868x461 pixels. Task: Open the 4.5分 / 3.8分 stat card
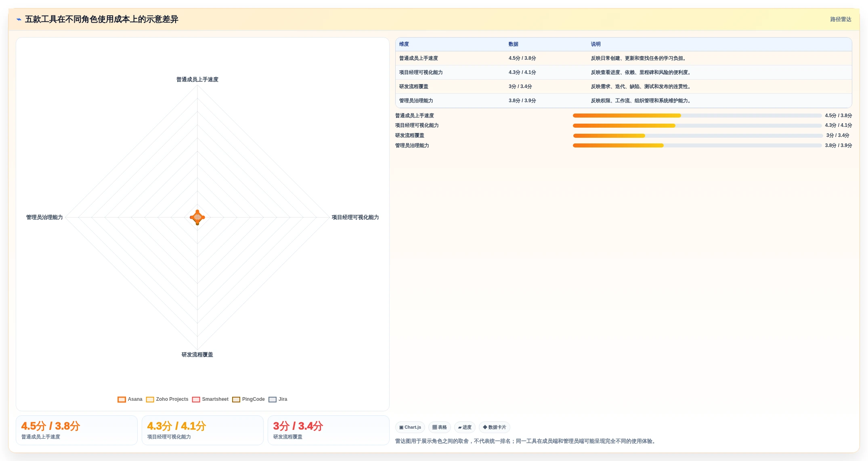click(x=77, y=431)
